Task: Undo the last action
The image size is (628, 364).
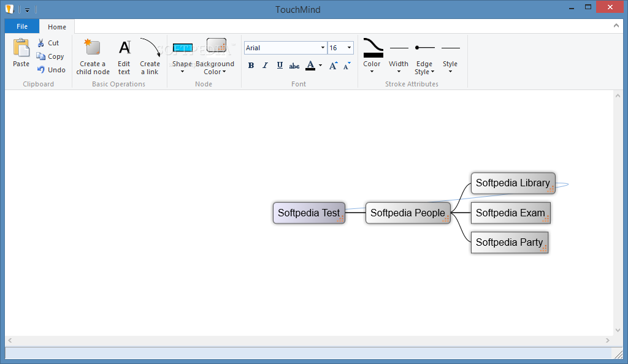Action: coord(52,70)
